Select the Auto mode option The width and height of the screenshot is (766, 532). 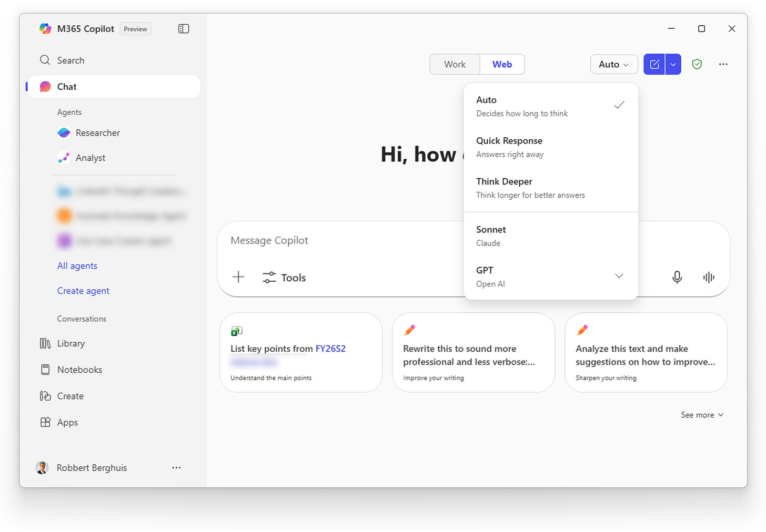point(551,106)
